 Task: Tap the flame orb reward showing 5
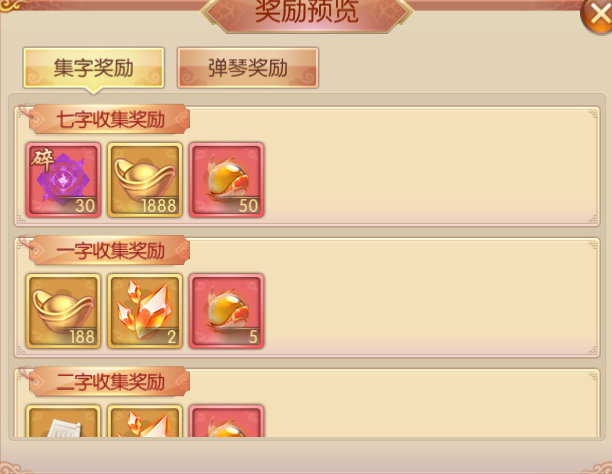[x=226, y=311]
